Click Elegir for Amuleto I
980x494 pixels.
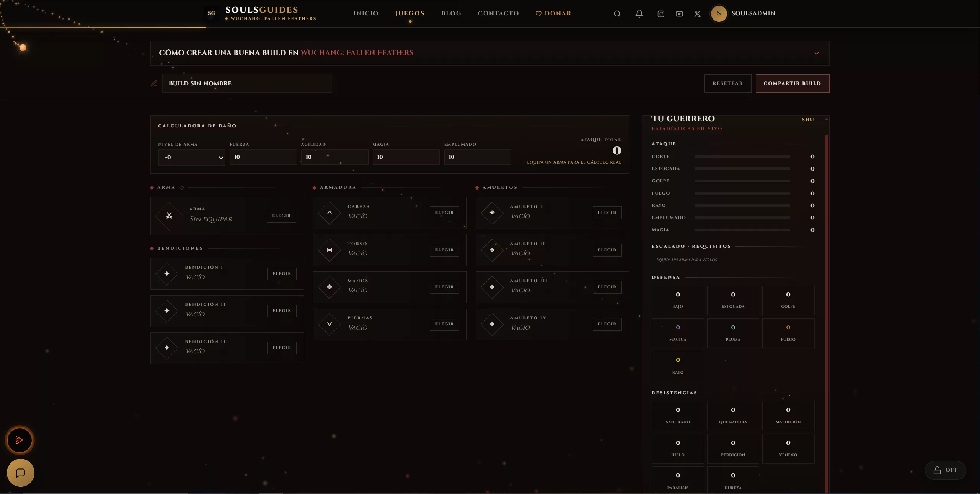607,213
